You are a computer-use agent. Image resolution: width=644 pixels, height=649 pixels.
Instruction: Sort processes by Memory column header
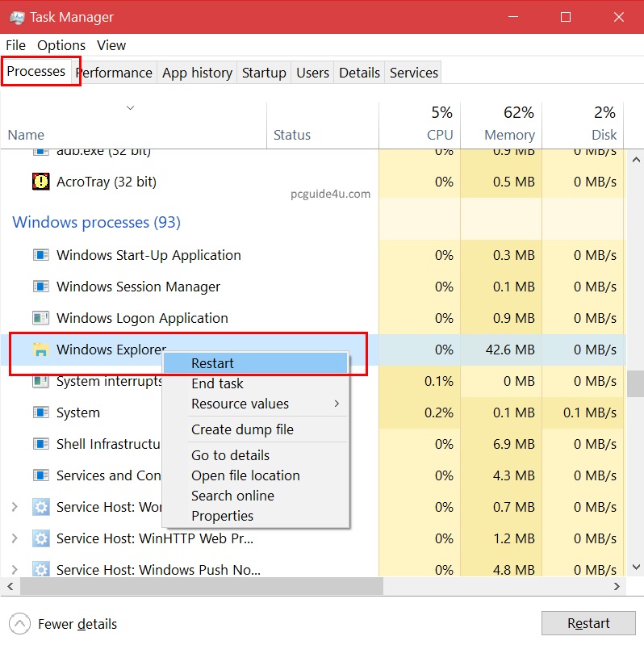[x=508, y=125]
